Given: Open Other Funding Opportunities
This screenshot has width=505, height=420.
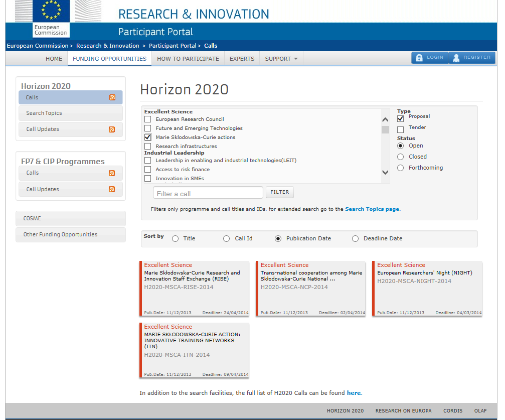Looking at the screenshot, I should (x=71, y=235).
